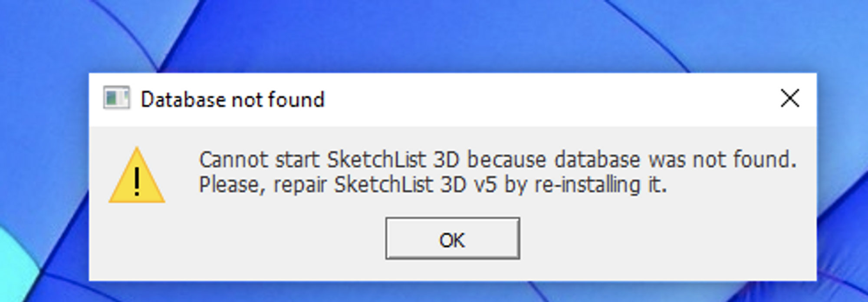Click the "Database not found" title text
868x302 pixels.
pos(233,100)
